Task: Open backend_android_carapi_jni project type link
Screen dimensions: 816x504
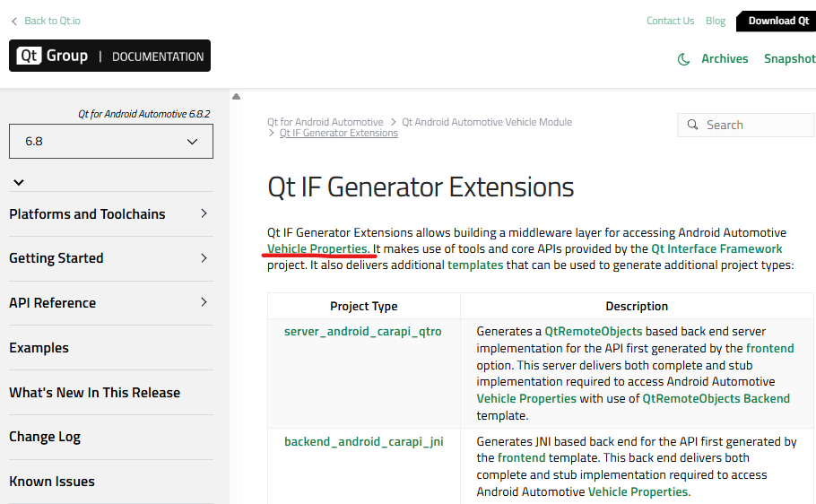Action: pos(364,442)
